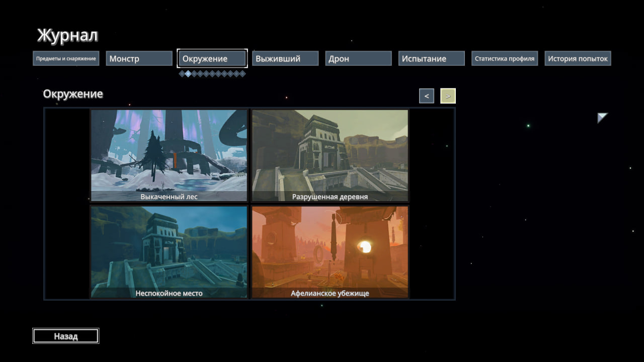Select the first page indicator diamond
644x362 pixels.
click(182, 73)
